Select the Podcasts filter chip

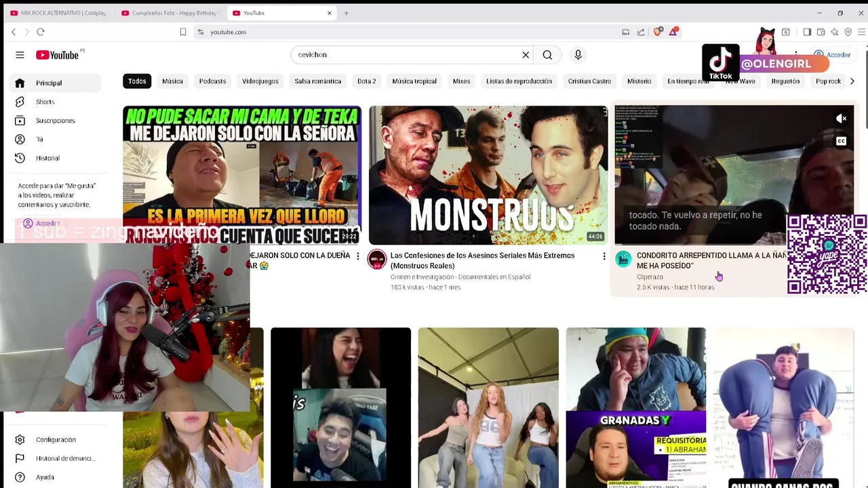(212, 81)
